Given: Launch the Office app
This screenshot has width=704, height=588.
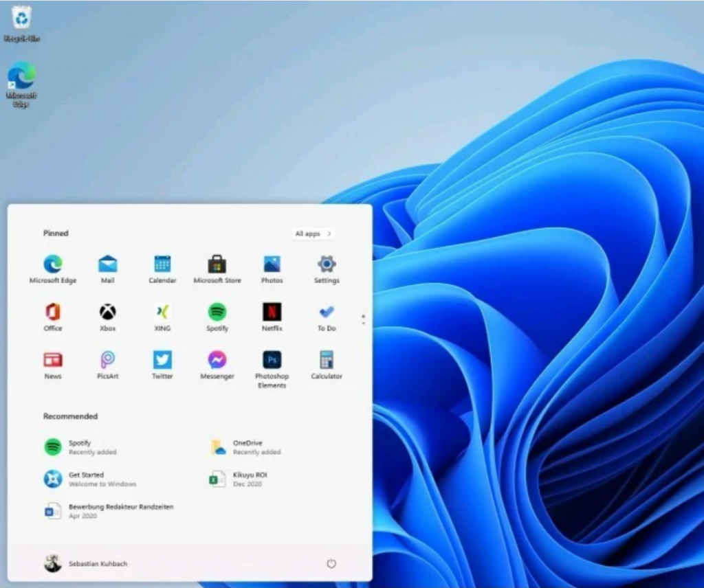Looking at the screenshot, I should tap(53, 317).
